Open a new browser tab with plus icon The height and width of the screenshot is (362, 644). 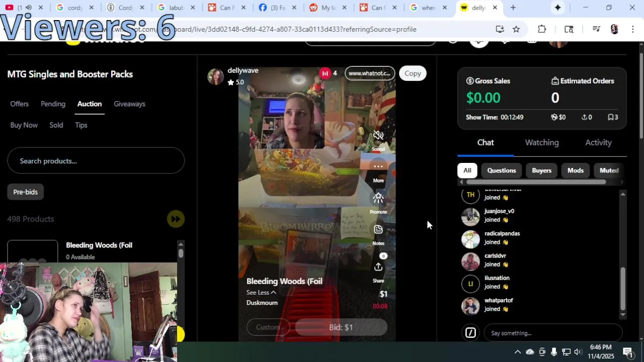point(513,8)
